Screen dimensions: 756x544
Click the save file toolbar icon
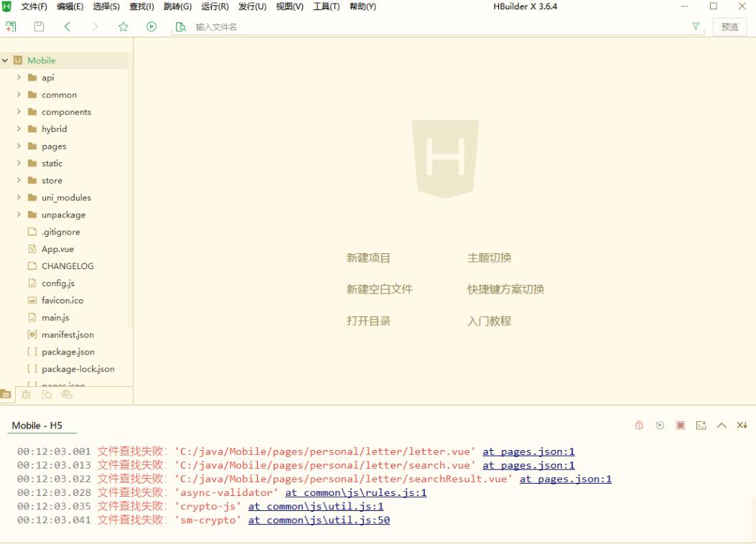(39, 27)
